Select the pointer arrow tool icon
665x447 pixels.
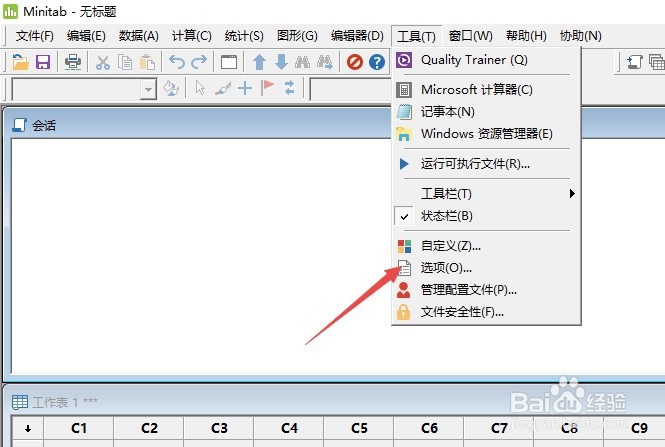click(x=200, y=88)
